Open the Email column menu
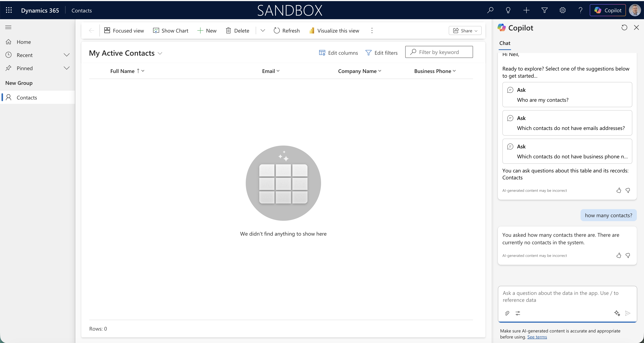Viewport: 644px width, 343px height. point(271,71)
